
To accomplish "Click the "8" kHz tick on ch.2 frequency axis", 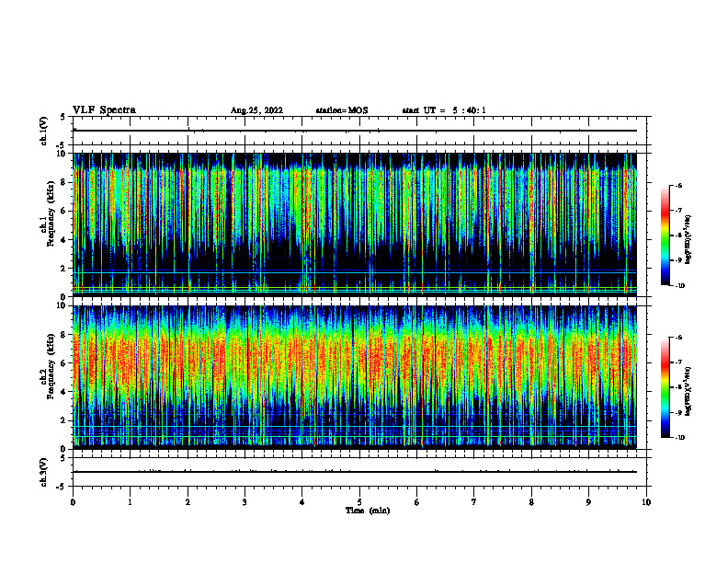I will tap(65, 335).
